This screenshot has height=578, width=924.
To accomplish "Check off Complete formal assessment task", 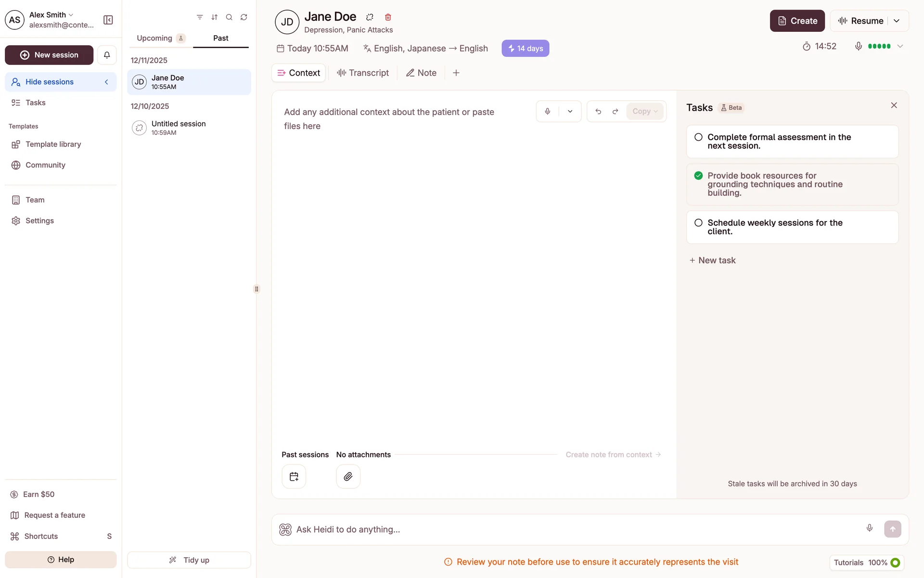I will (x=698, y=137).
